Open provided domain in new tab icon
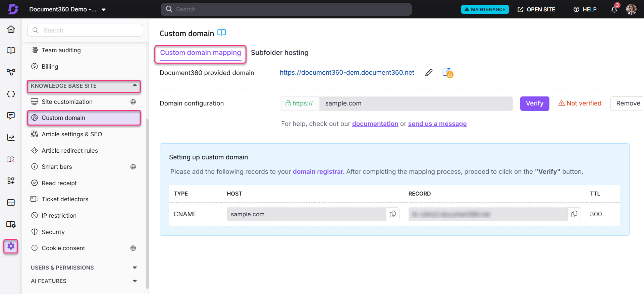 [x=448, y=73]
